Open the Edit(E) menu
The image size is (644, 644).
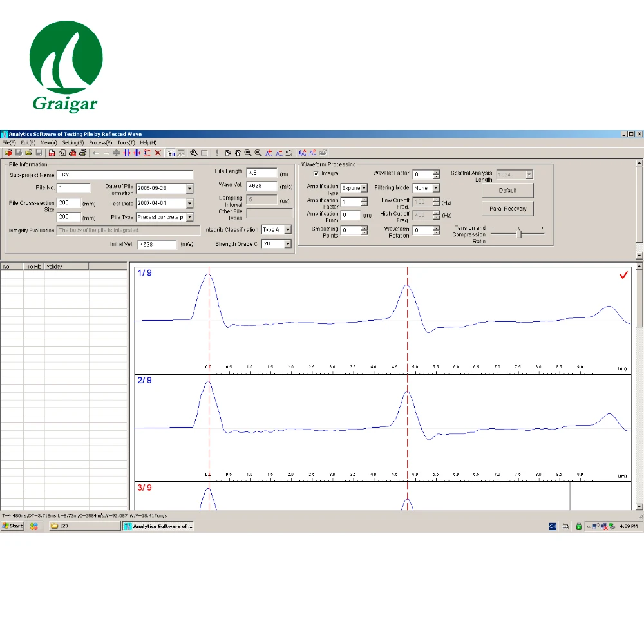[28, 142]
